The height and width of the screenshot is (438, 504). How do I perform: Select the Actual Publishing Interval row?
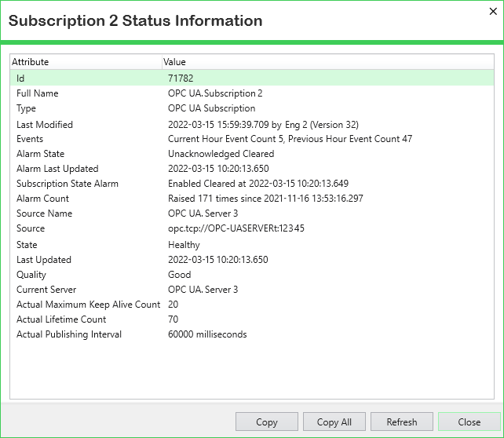pyautogui.click(x=69, y=334)
